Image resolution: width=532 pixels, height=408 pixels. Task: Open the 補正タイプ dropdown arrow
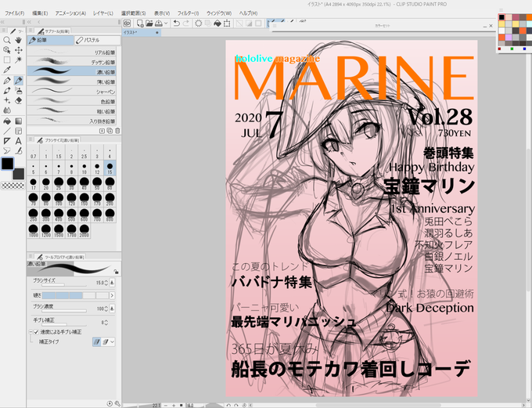tap(112, 341)
